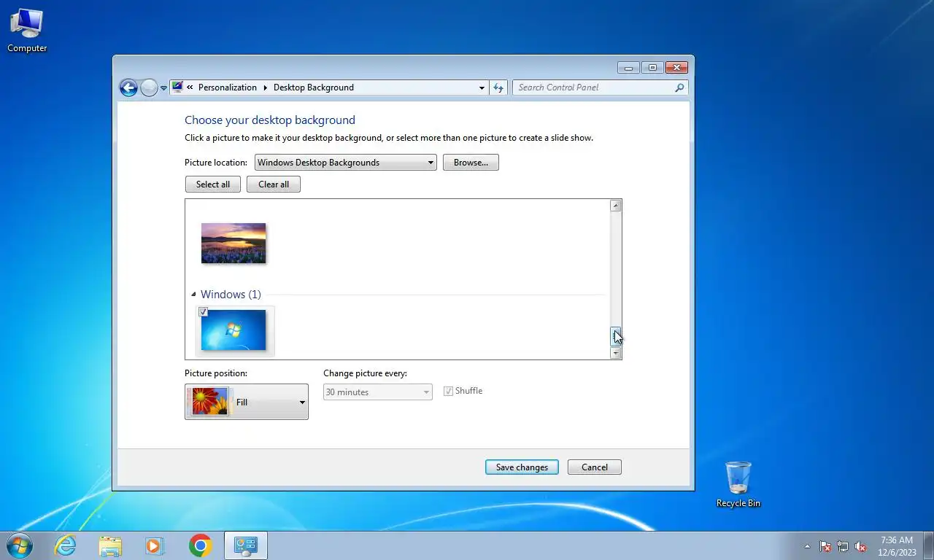Select the sunset lake wallpaper thumbnail

pos(233,243)
